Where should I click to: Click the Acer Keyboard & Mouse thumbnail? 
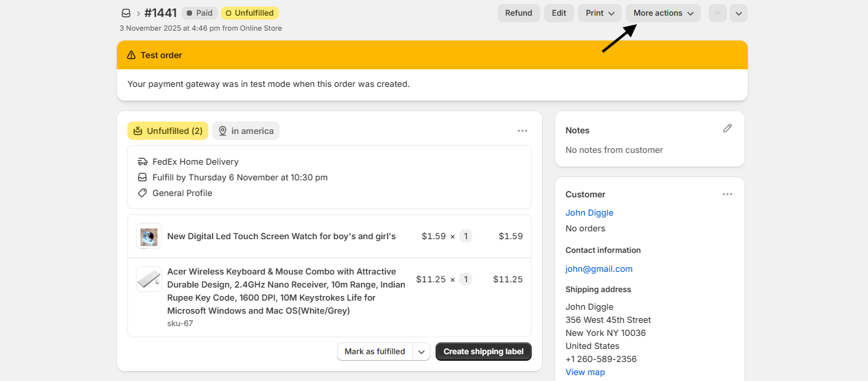click(149, 279)
